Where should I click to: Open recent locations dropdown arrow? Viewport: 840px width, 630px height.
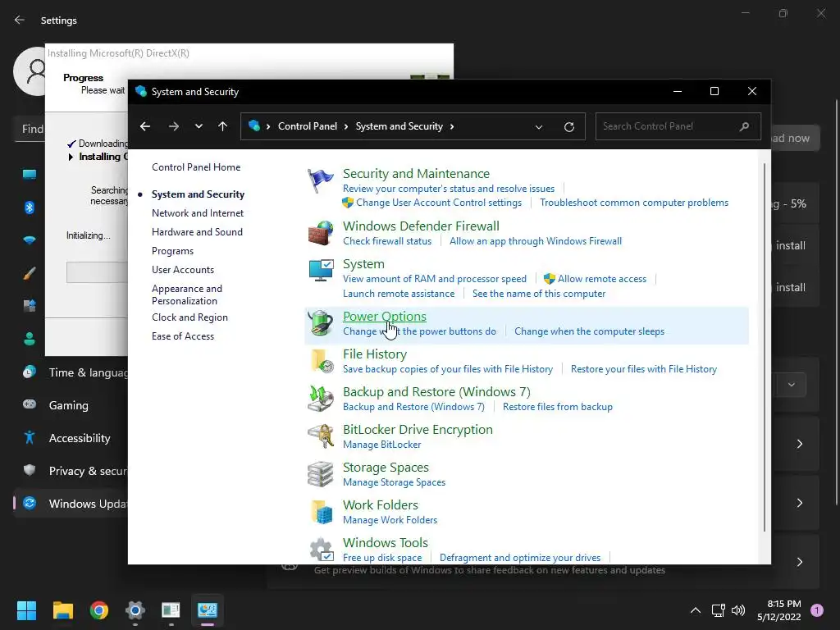click(x=199, y=126)
